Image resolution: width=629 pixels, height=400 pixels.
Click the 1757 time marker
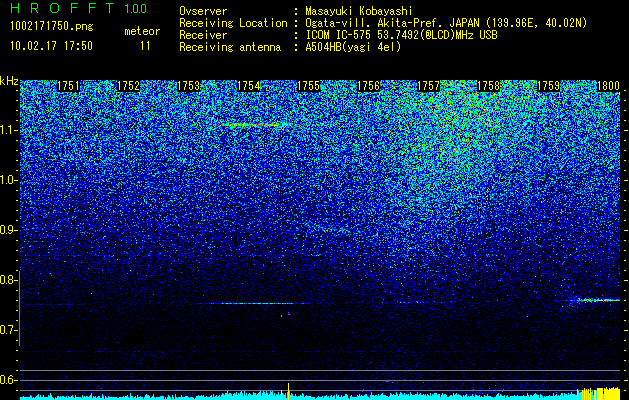tap(428, 86)
